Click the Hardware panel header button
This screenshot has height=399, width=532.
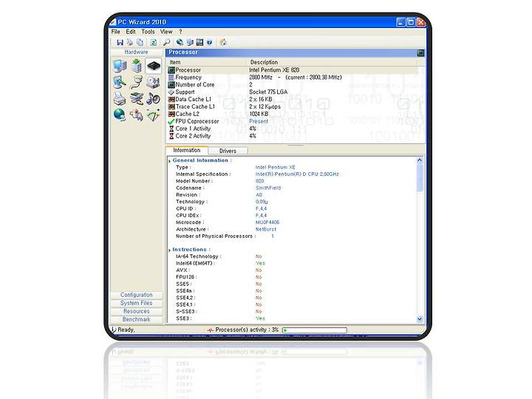click(137, 52)
